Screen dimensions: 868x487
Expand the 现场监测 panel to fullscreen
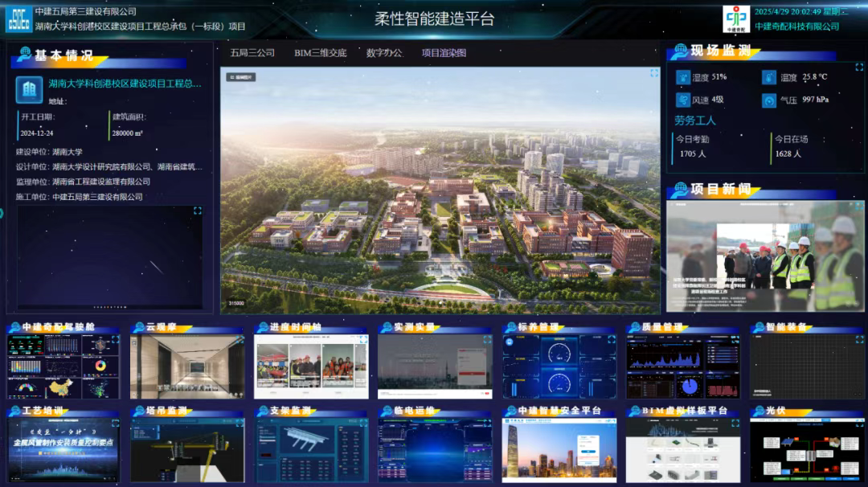[859, 67]
